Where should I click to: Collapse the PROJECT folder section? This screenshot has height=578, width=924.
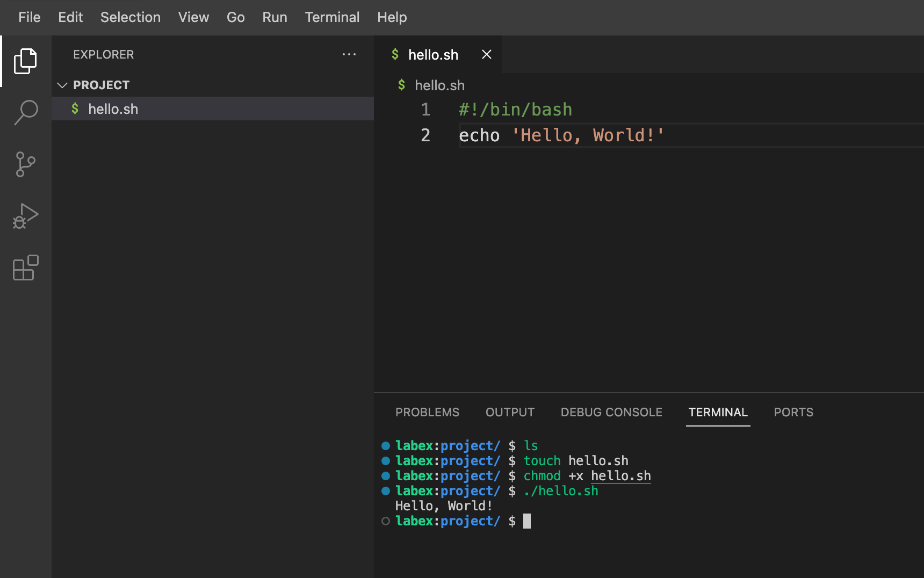(x=62, y=85)
